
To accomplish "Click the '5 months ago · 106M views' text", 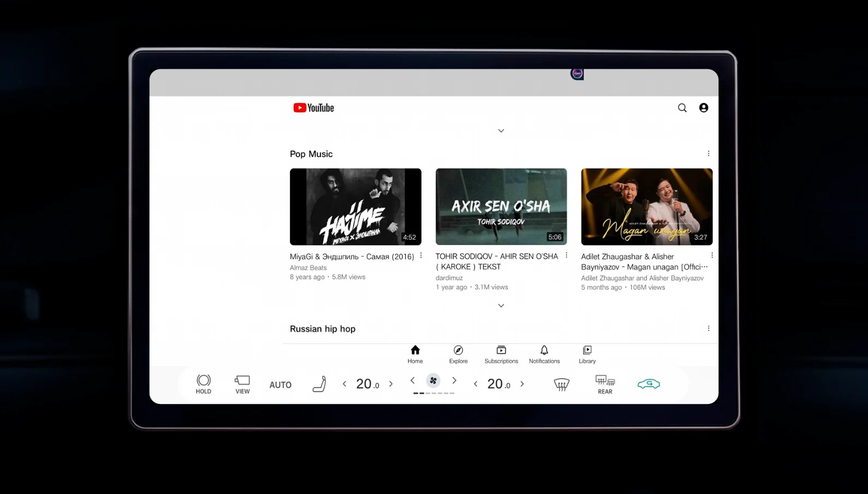I will 623,288.
